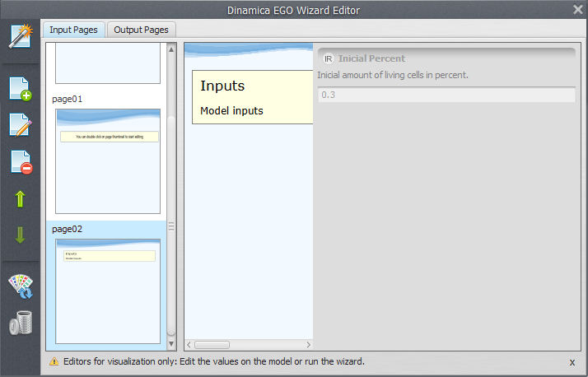
Task: Remove the selected wizard page
Action: [20, 162]
